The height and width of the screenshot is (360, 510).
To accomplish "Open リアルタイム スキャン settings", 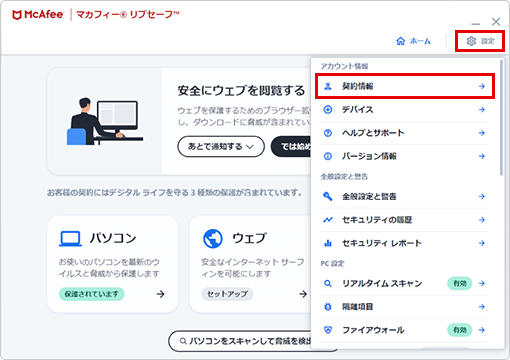I will pyautogui.click(x=405, y=284).
